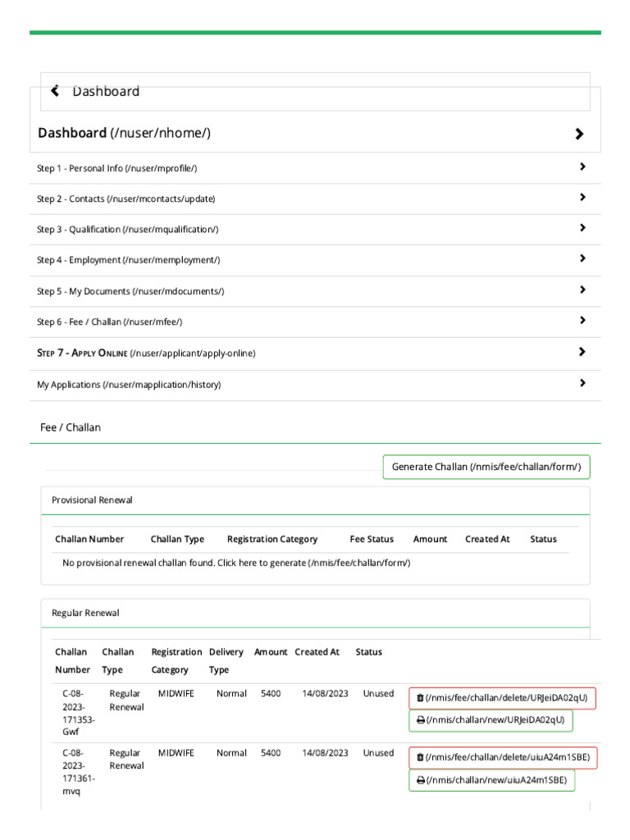Click trash icon for challan uiuA24m1SBE
The width and height of the screenshot is (630, 840).
click(x=420, y=757)
